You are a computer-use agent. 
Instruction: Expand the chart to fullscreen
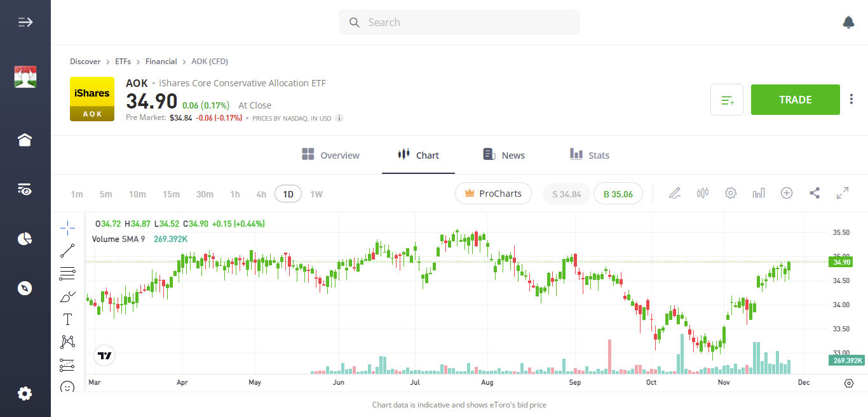843,192
